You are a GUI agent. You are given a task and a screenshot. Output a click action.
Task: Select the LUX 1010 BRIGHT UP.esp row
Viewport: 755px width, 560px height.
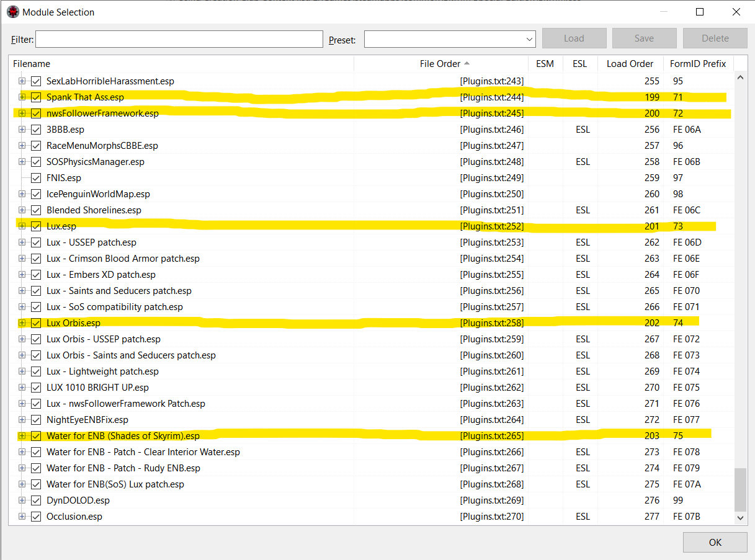(371, 388)
